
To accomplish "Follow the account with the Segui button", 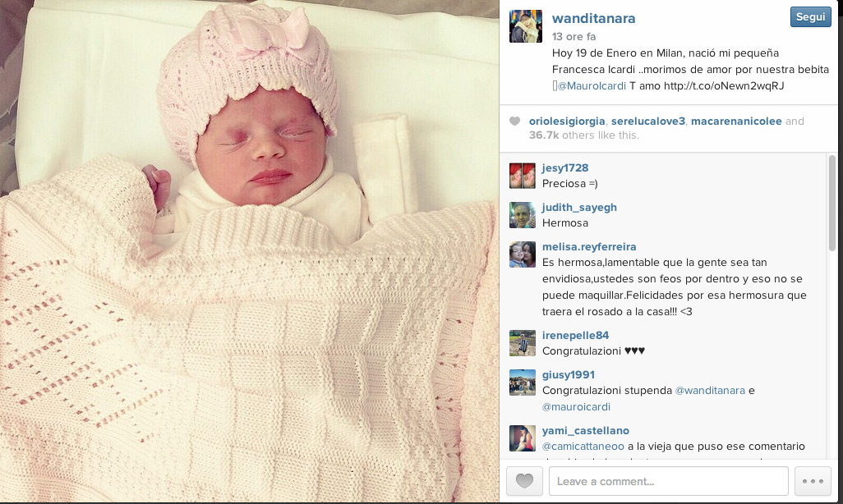I will 811,16.
